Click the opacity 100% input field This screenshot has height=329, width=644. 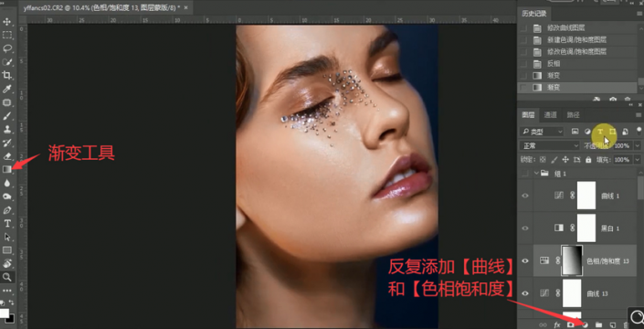click(622, 146)
